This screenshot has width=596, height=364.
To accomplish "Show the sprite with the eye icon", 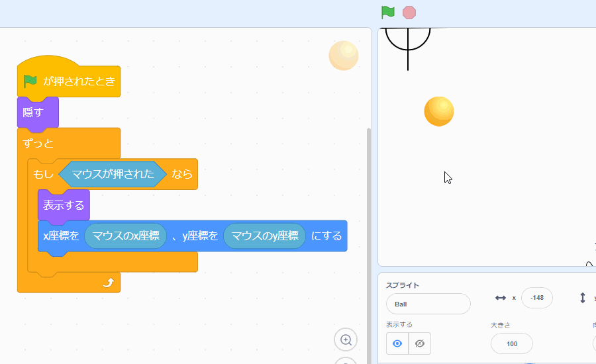I will [397, 343].
